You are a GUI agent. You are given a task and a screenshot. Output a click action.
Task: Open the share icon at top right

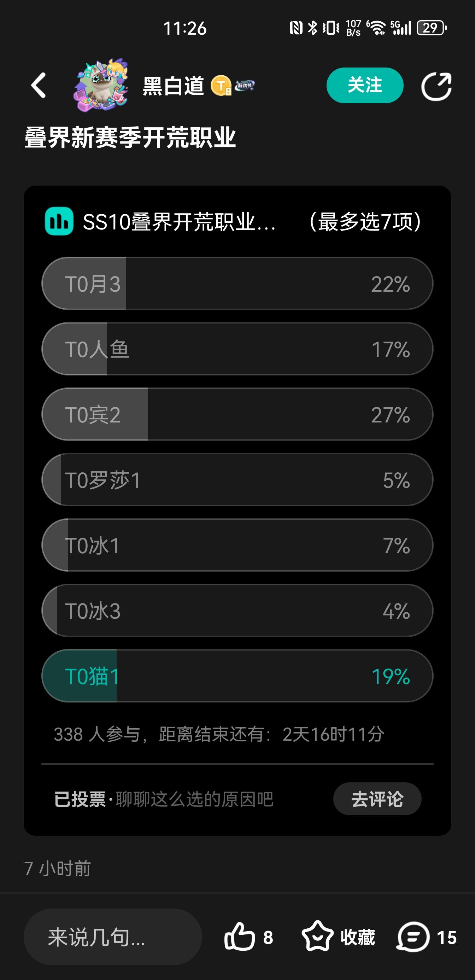[x=436, y=86]
